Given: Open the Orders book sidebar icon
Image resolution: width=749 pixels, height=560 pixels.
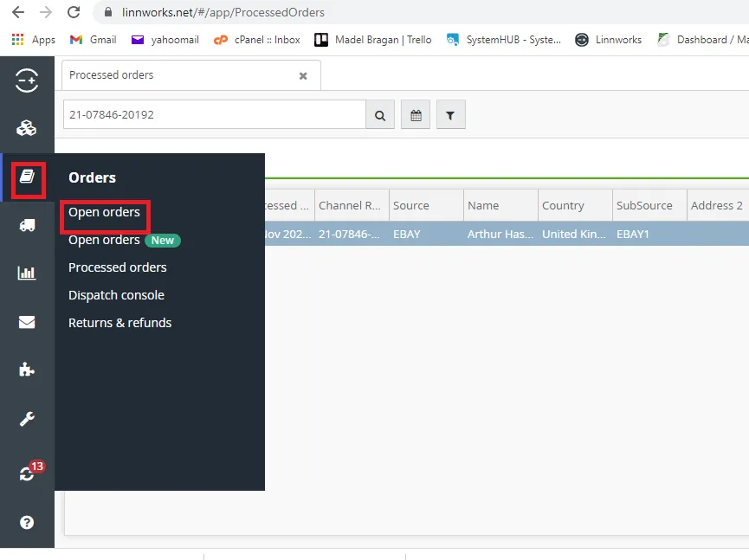Looking at the screenshot, I should click(28, 177).
